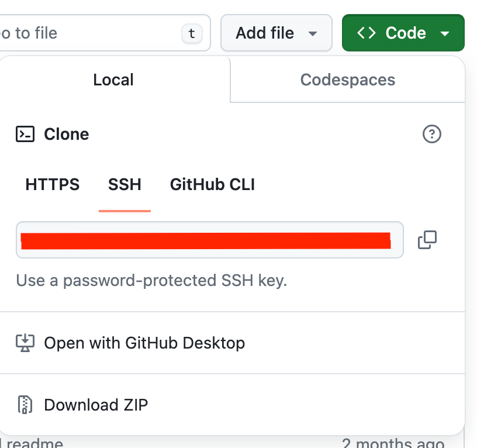Click the angle brackets icon on Code button
477x448 pixels.
(367, 33)
